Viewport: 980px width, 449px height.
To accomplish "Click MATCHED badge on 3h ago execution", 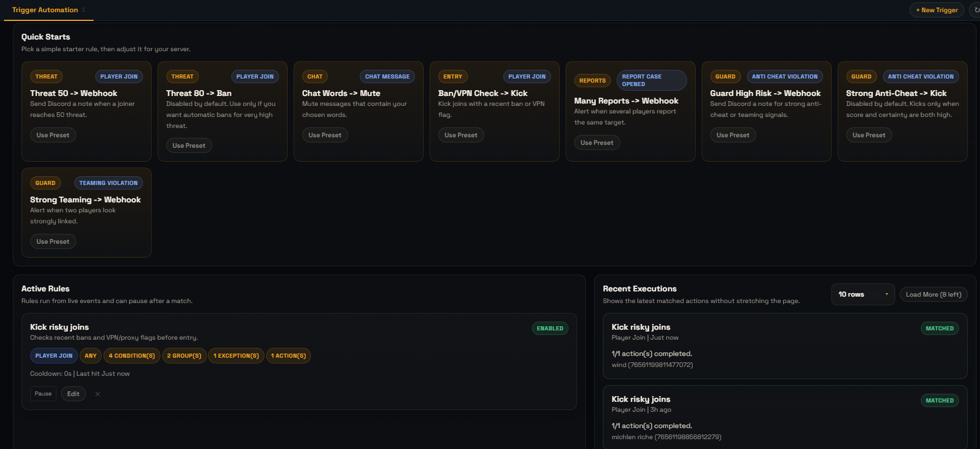I will (939, 401).
